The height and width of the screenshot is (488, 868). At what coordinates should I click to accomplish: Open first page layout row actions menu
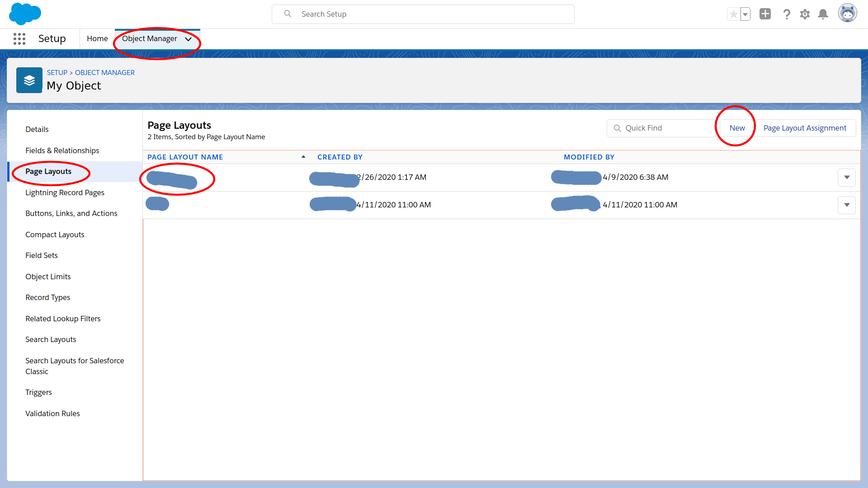[x=846, y=178]
